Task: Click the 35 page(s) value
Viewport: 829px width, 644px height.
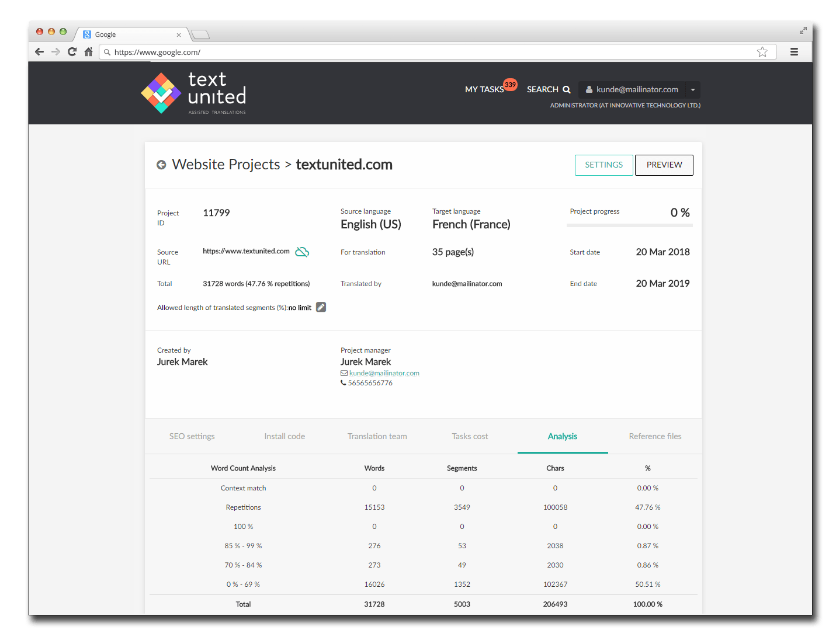Action: pos(453,252)
